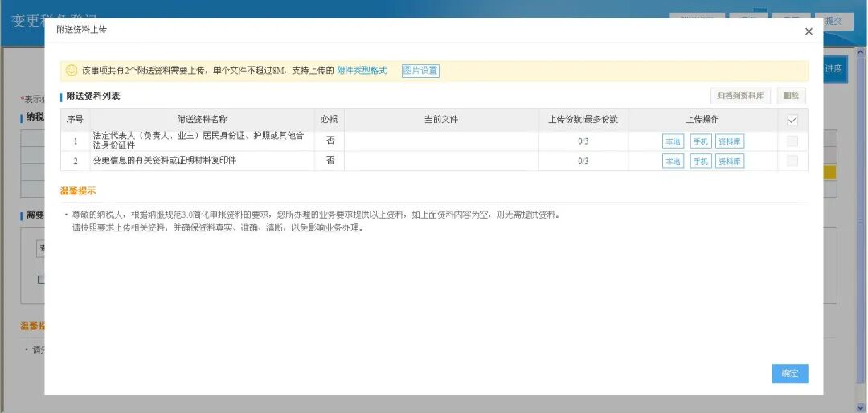Choose 手机 upload for 法定代表人 身份证件 row

(x=700, y=141)
